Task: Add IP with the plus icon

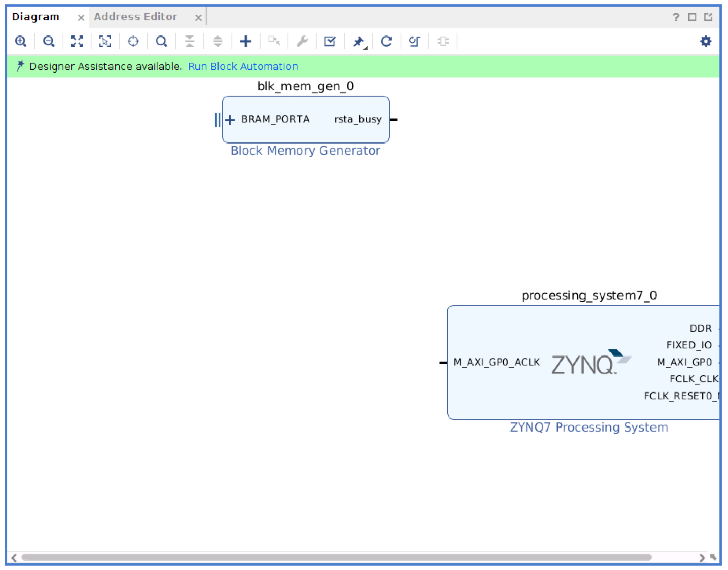Action: point(246,41)
